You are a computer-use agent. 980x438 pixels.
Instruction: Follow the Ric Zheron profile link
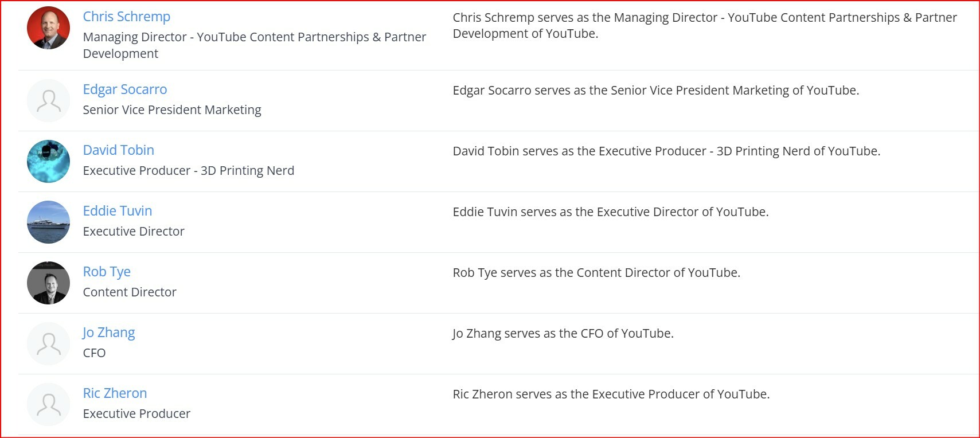tap(115, 393)
